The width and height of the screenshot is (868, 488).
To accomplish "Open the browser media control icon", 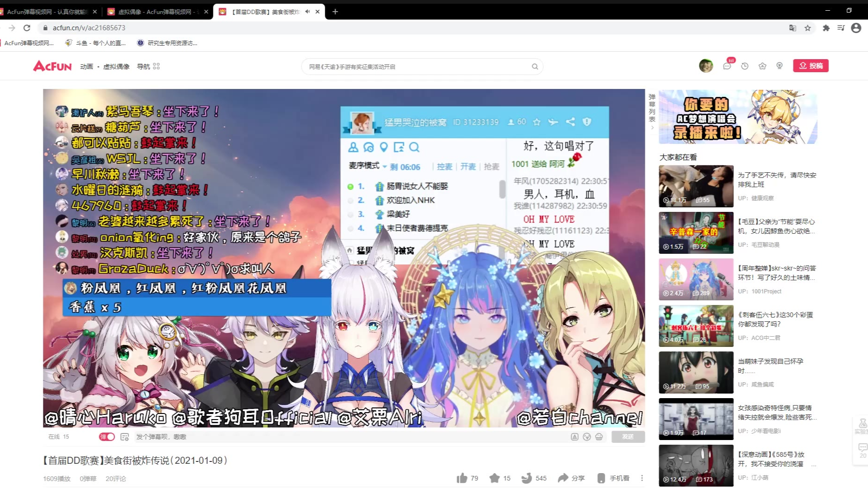I will pyautogui.click(x=841, y=28).
